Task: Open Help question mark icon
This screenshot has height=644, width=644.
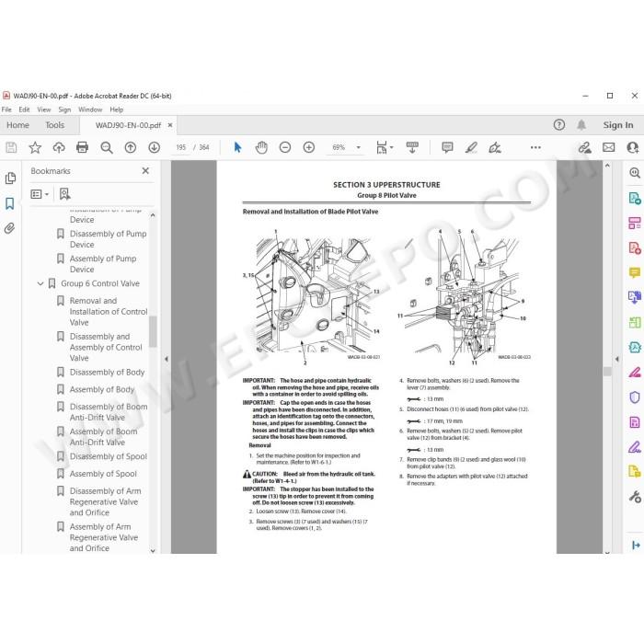Action: [x=559, y=125]
